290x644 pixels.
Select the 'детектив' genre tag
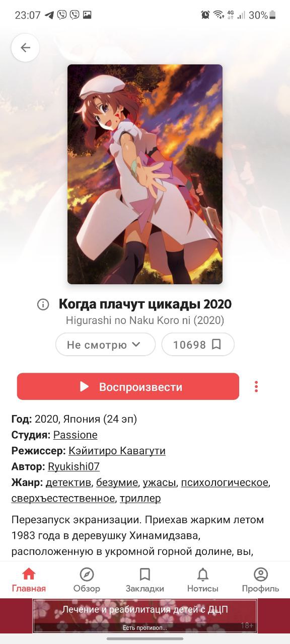tap(69, 482)
